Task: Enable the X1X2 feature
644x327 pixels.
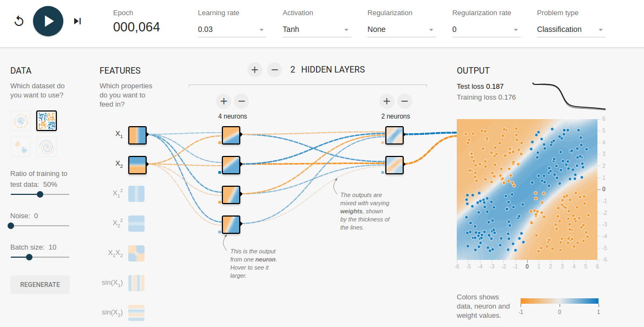Action: click(136, 253)
